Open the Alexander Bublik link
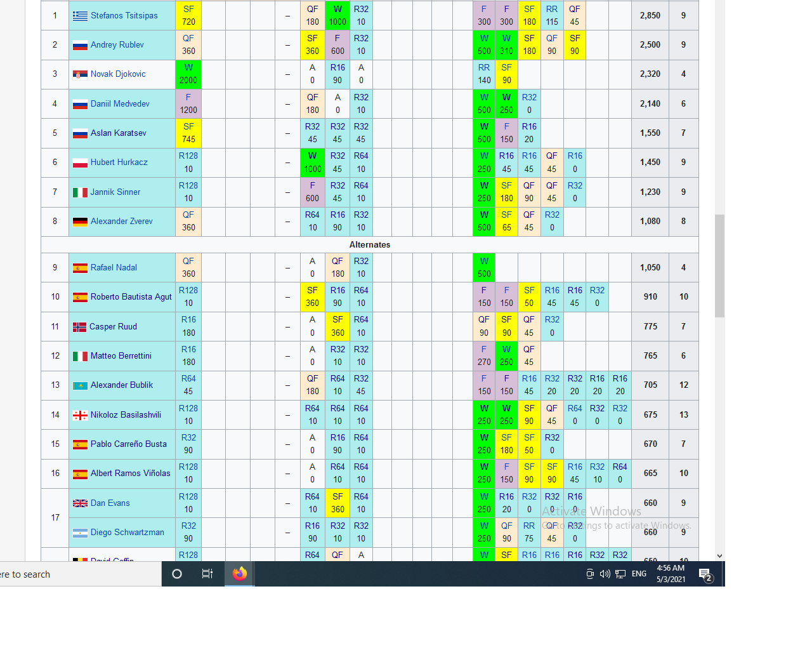The image size is (812, 650). pos(122,385)
